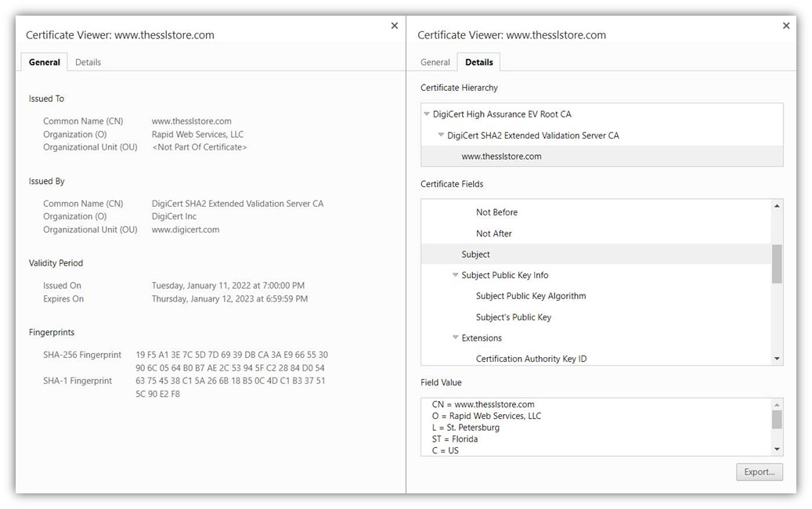Viewport: 812px width, 509px height.
Task: Click the Issued By section heading
Action: point(47,181)
